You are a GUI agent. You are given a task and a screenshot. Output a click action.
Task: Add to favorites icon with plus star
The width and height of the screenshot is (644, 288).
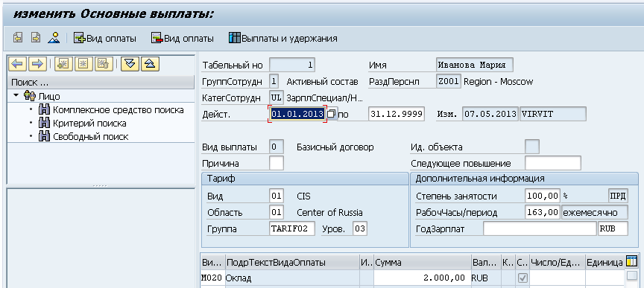63,63
